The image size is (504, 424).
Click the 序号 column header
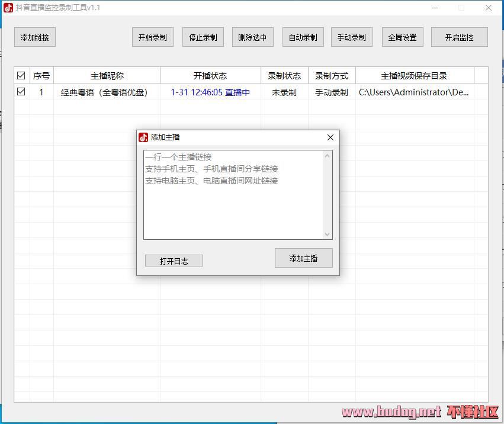click(41, 76)
